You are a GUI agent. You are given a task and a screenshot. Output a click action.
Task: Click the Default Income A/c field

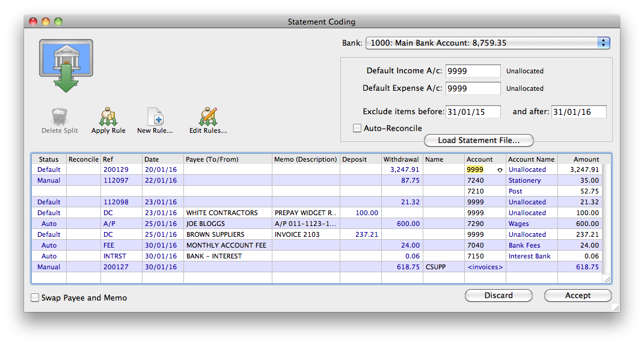pyautogui.click(x=473, y=71)
